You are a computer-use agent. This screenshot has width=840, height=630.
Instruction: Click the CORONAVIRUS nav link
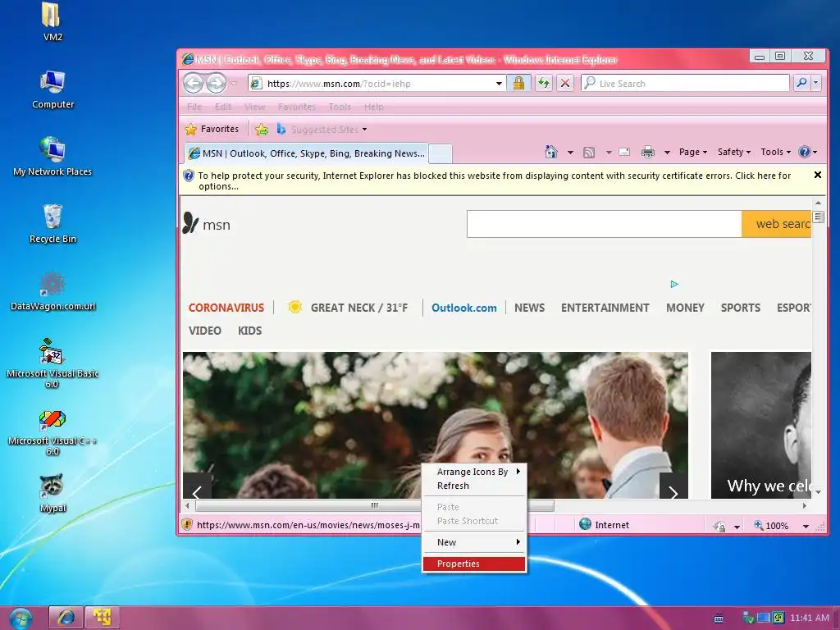[226, 308]
